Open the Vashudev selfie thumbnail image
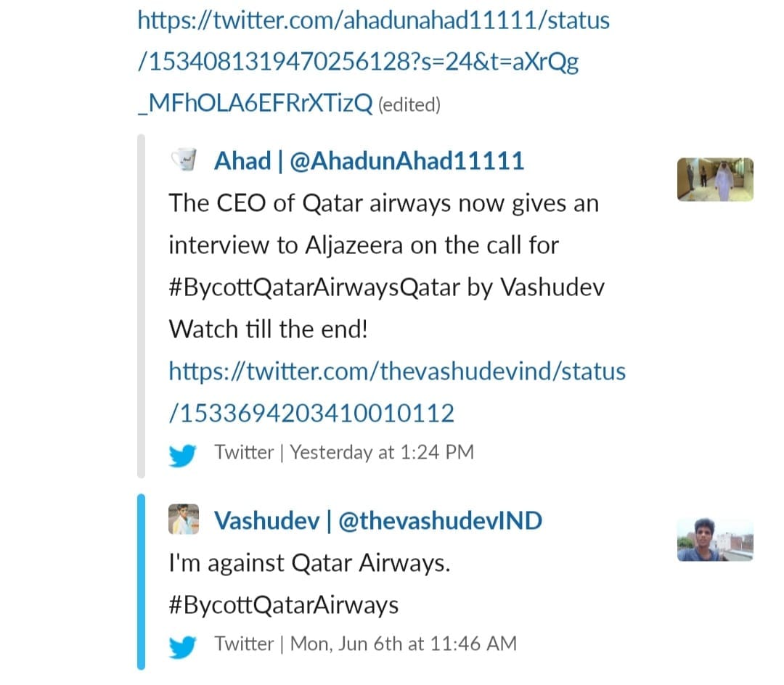 tap(715, 539)
